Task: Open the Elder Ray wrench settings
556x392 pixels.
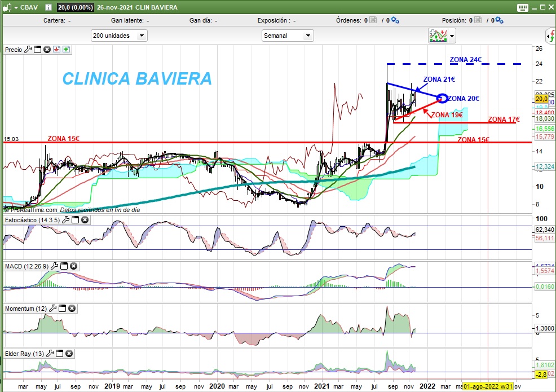Action: coord(50,354)
